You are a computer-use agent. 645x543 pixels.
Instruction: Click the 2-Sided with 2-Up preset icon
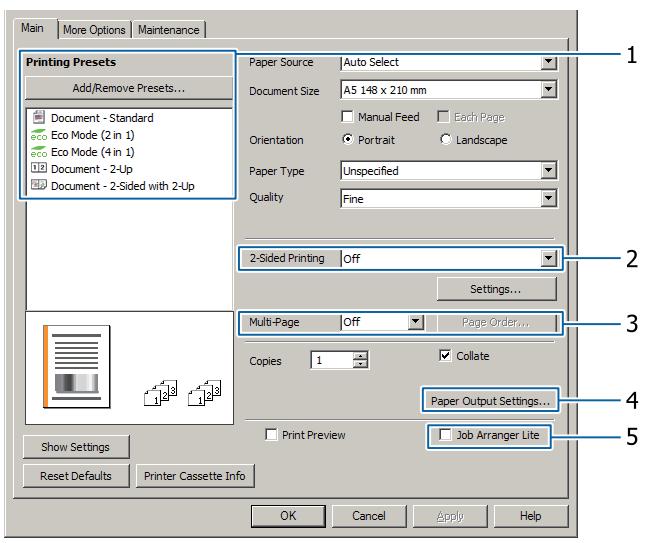click(x=39, y=185)
